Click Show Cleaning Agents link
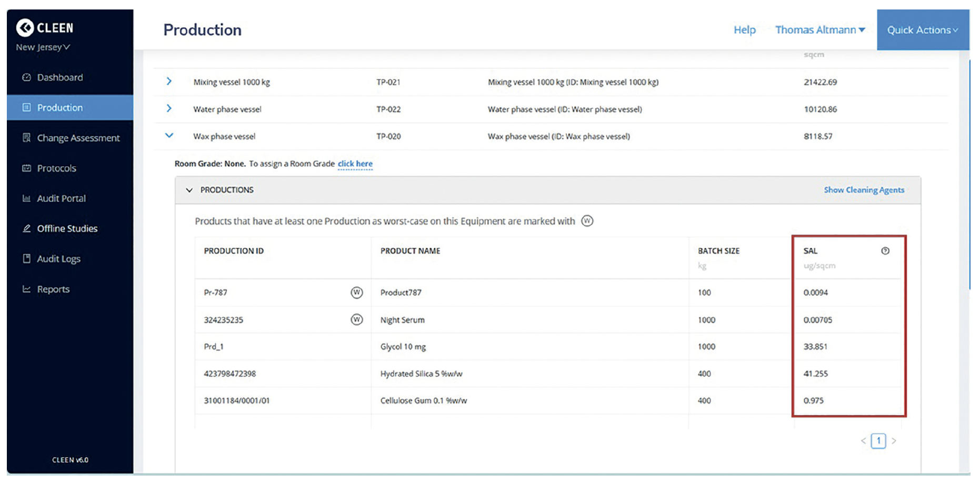 (864, 190)
